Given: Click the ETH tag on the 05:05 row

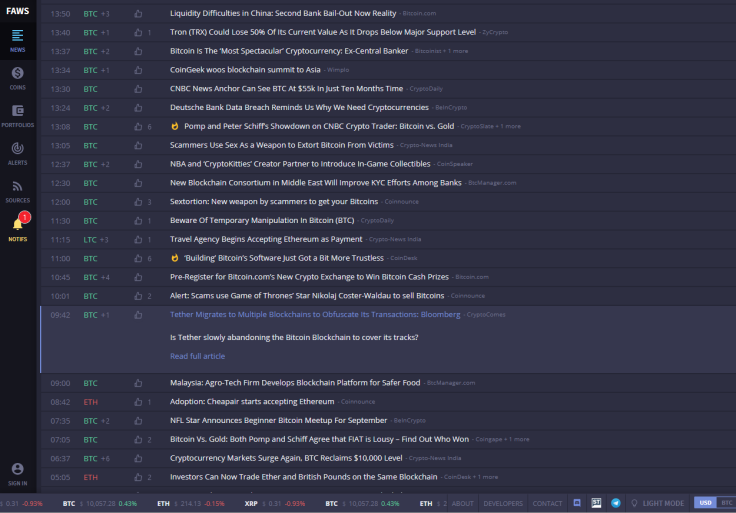Looking at the screenshot, I should pyautogui.click(x=91, y=477).
